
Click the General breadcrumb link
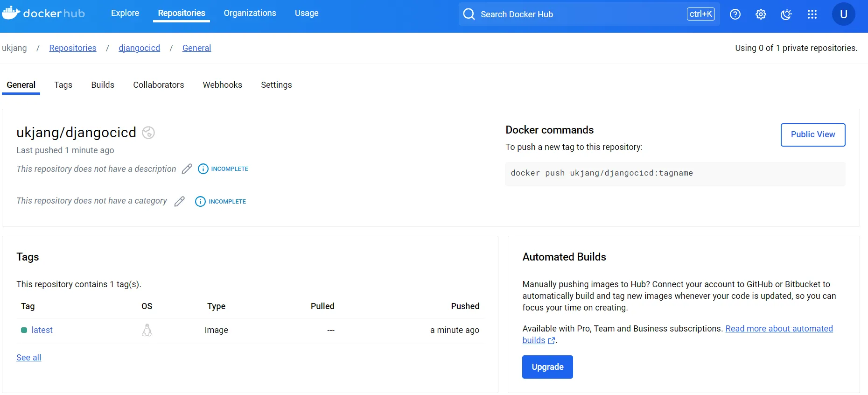click(x=196, y=48)
